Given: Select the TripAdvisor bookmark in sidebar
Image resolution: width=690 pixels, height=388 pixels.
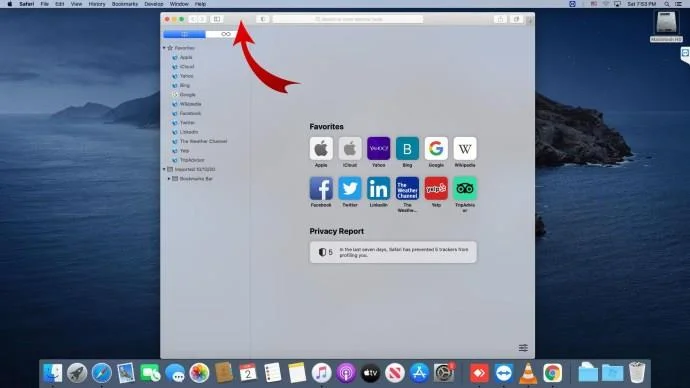Looking at the screenshot, I should coord(188,160).
